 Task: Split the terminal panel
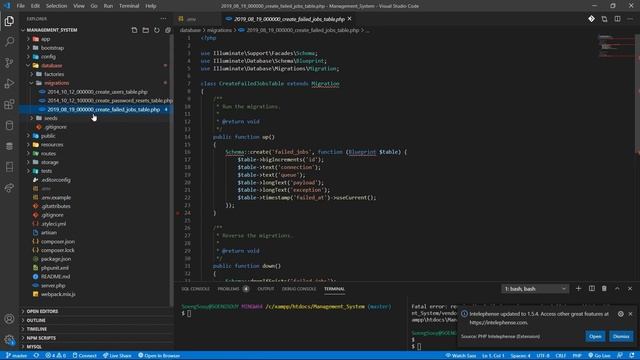(x=591, y=289)
